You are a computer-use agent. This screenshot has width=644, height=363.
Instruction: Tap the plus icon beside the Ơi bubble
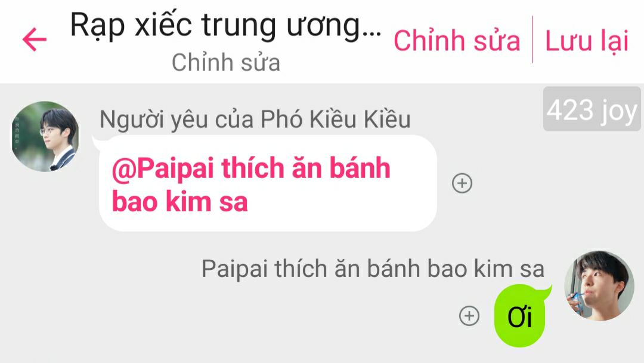coord(469,316)
